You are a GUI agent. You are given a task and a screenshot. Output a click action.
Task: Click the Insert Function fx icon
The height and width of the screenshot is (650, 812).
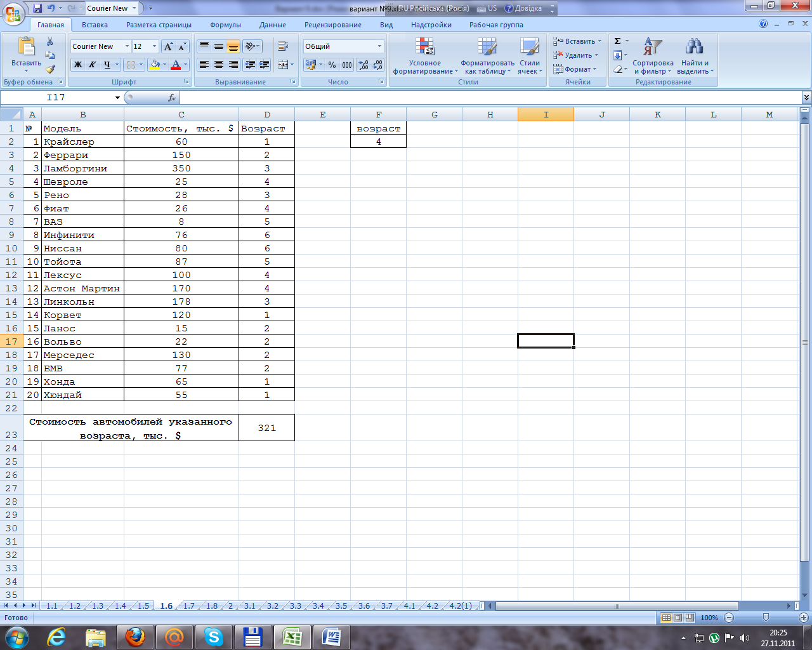[x=171, y=98]
